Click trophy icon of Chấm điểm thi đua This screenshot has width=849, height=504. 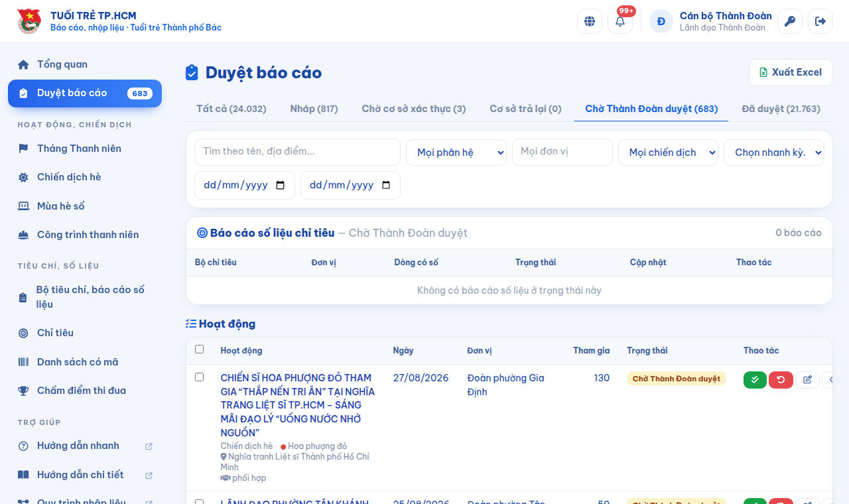23,391
